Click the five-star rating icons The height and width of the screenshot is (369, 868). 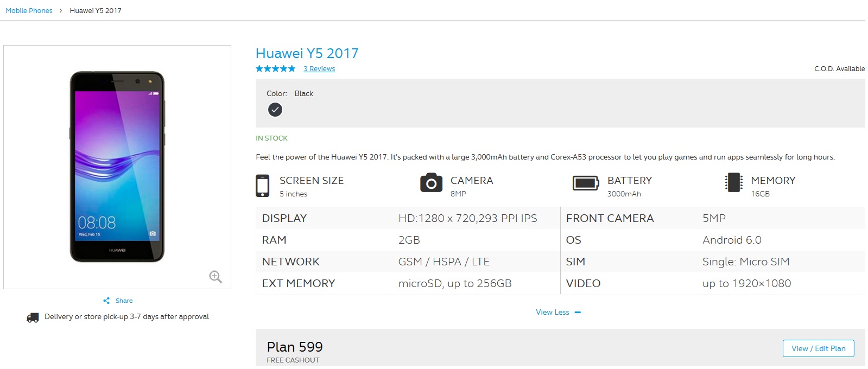click(x=276, y=69)
